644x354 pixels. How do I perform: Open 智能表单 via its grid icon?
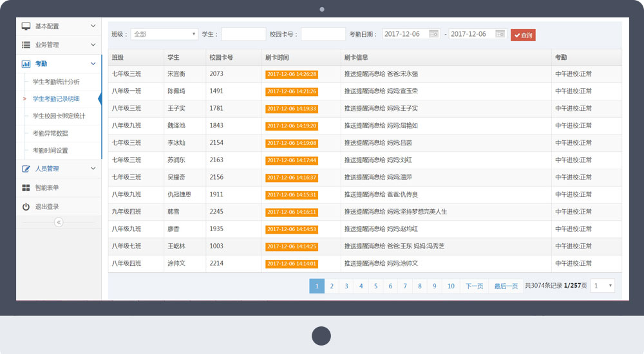coord(26,188)
